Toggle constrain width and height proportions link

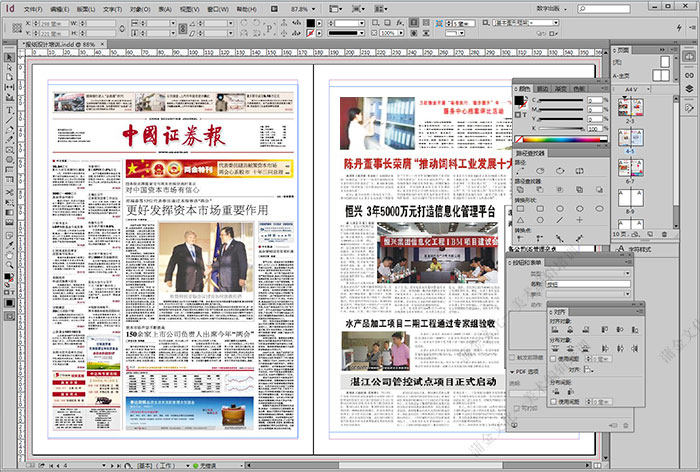[x=122, y=28]
